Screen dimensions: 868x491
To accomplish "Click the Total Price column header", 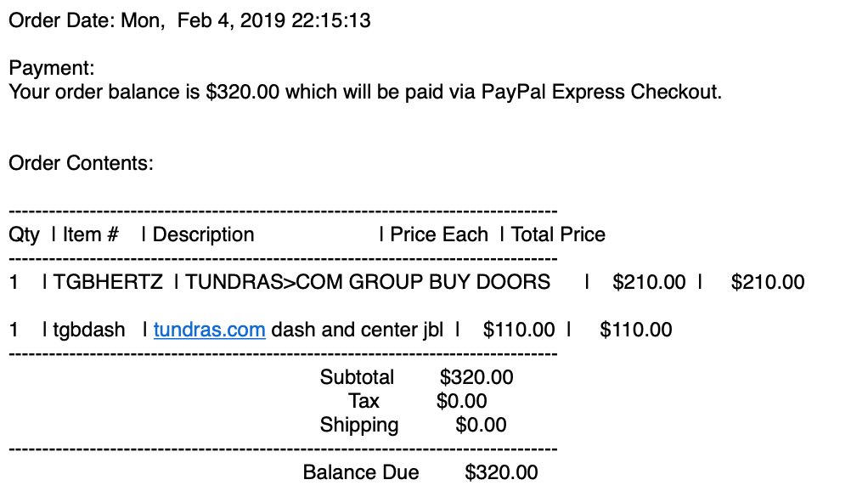I will pos(558,234).
